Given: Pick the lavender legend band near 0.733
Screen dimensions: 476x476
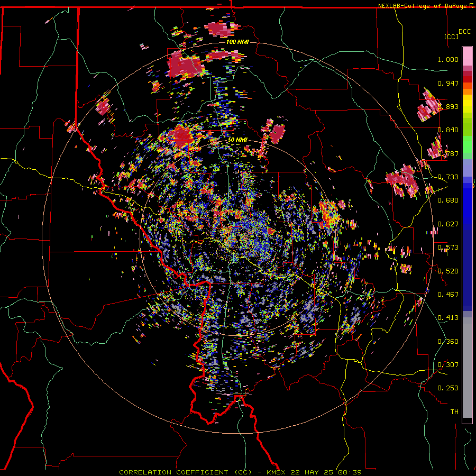Looking at the screenshot, I should 467,168.
